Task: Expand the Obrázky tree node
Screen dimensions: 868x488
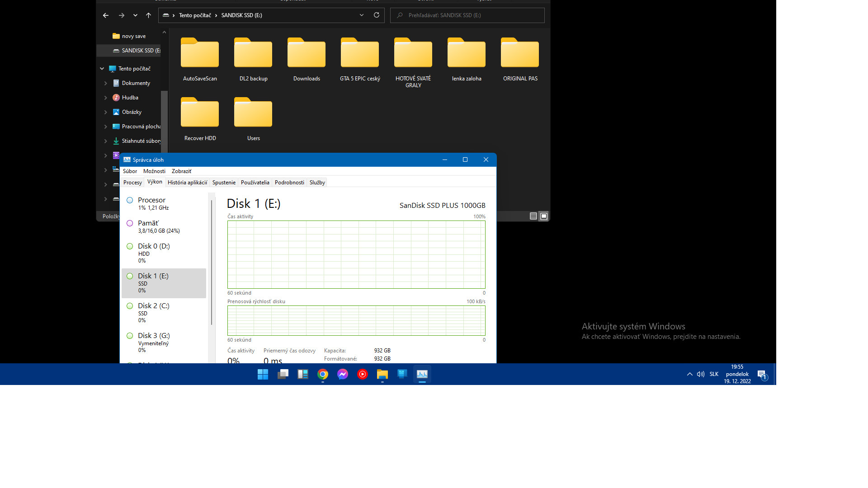Action: point(106,112)
